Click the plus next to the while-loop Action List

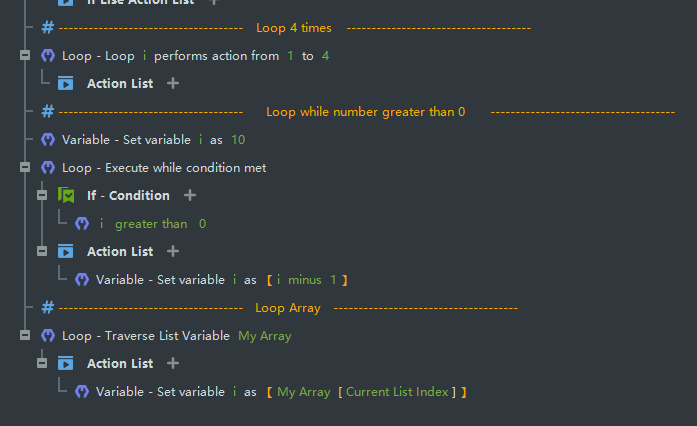[173, 252]
